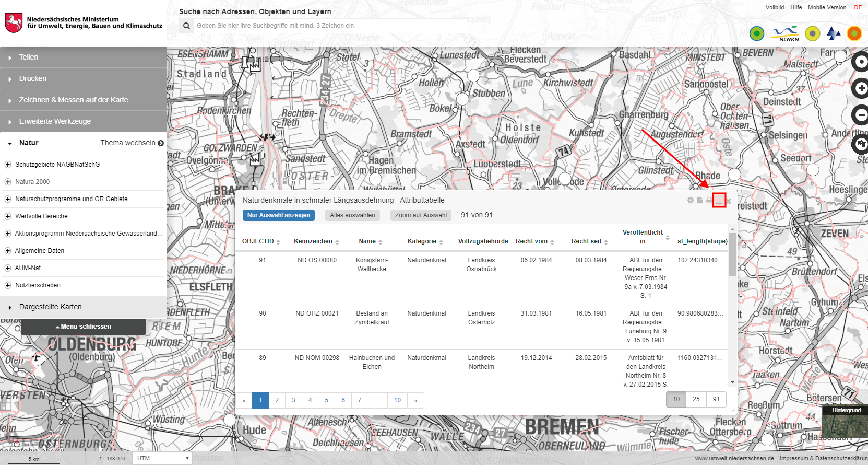Viewport: 868px width, 465px height.
Task: Open the UTM coordinate system dropdown
Action: coord(162,458)
